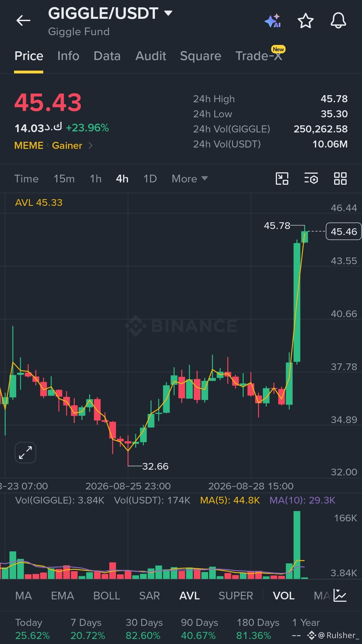This screenshot has width=362, height=644.
Task: Select the 15m timeframe
Action: pyautogui.click(x=64, y=179)
